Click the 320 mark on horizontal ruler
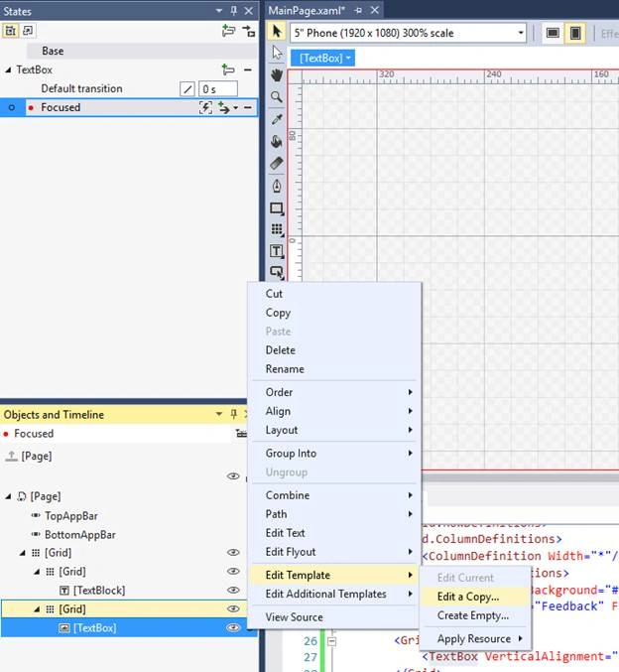The height and width of the screenshot is (672, 619). [x=387, y=74]
